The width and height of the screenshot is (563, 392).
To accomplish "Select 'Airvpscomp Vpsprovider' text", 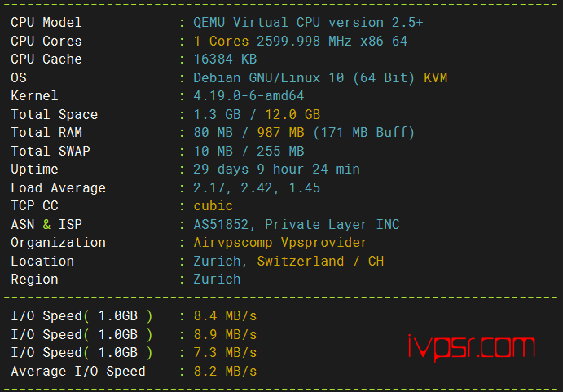I will click(280, 243).
